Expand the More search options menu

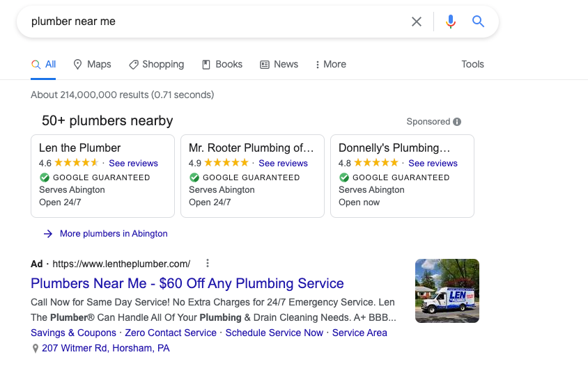coord(330,65)
